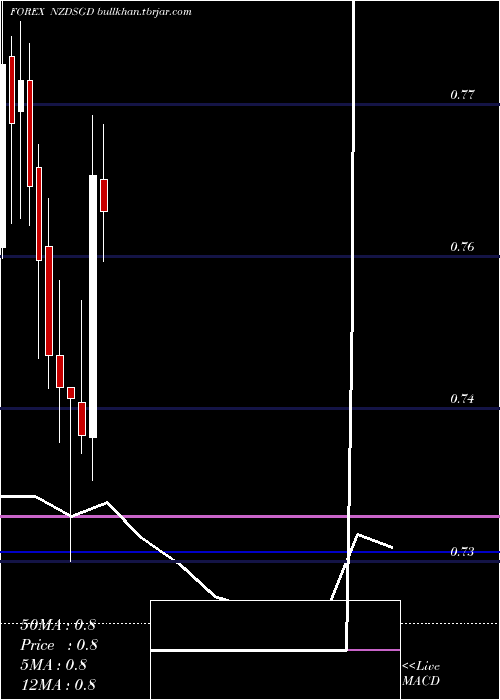
Task: Click the 0.77 price axis label
Action: [x=462, y=95]
